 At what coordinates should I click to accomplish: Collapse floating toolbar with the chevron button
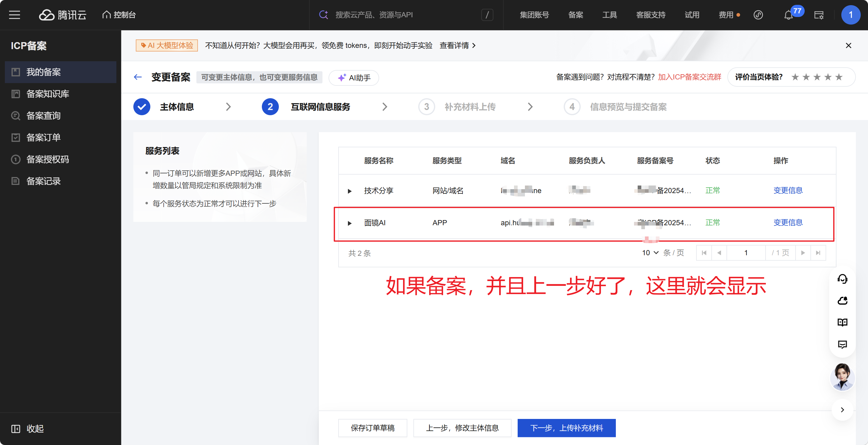pyautogui.click(x=843, y=410)
